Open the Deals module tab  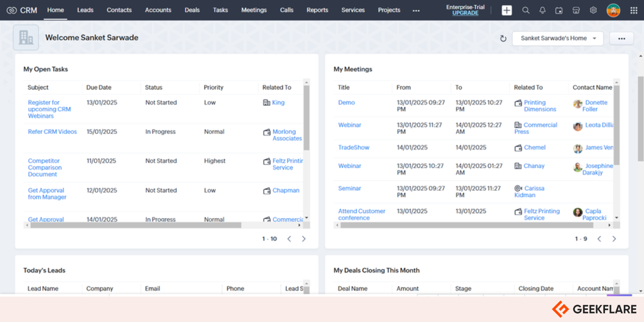pos(192,10)
